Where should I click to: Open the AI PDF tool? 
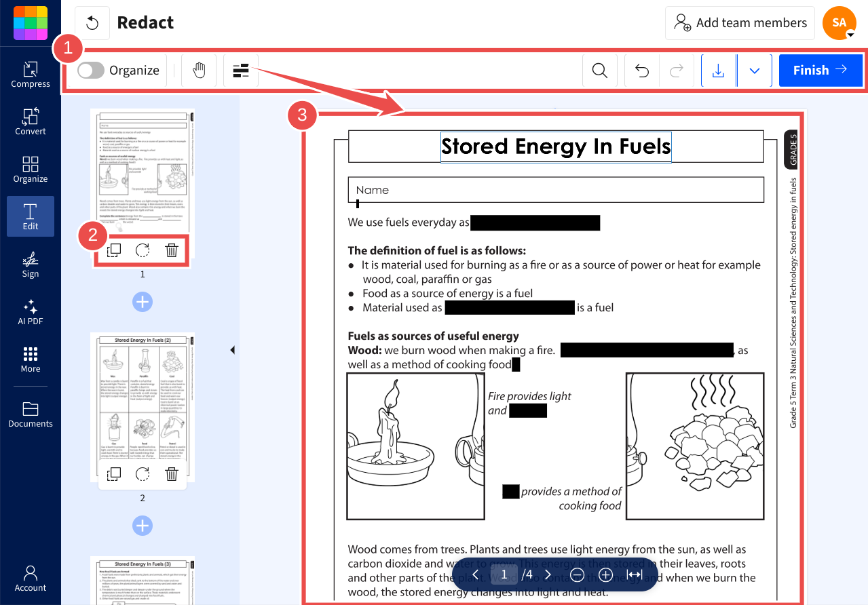[30, 312]
